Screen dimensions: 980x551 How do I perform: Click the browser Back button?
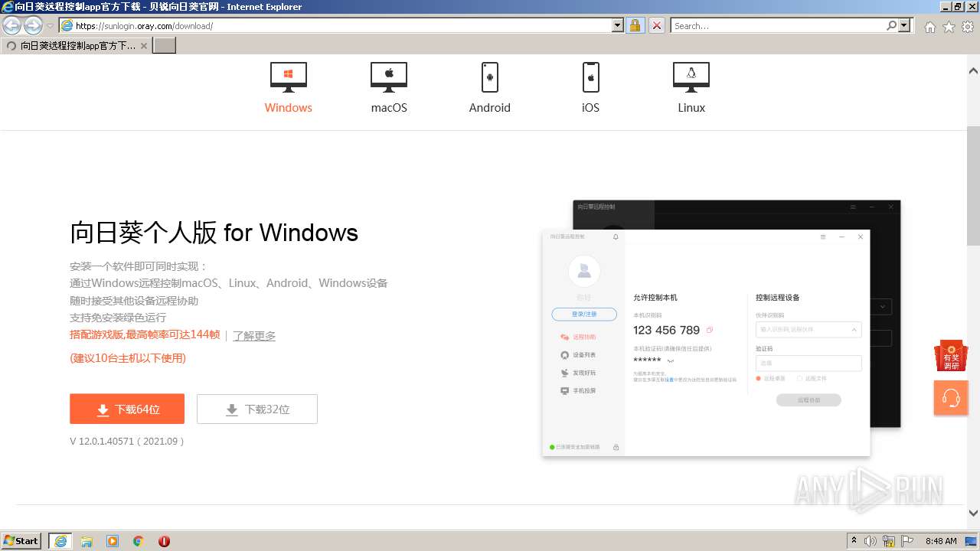[x=11, y=25]
